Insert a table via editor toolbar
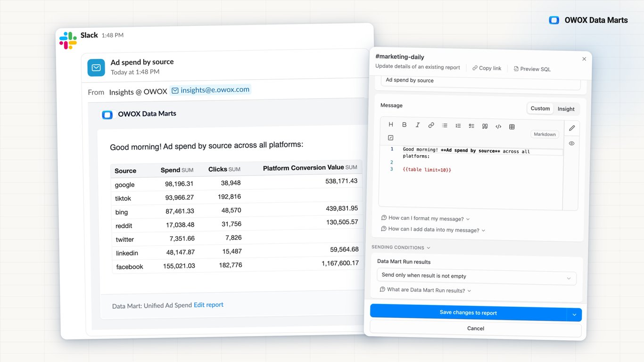 pos(512,127)
